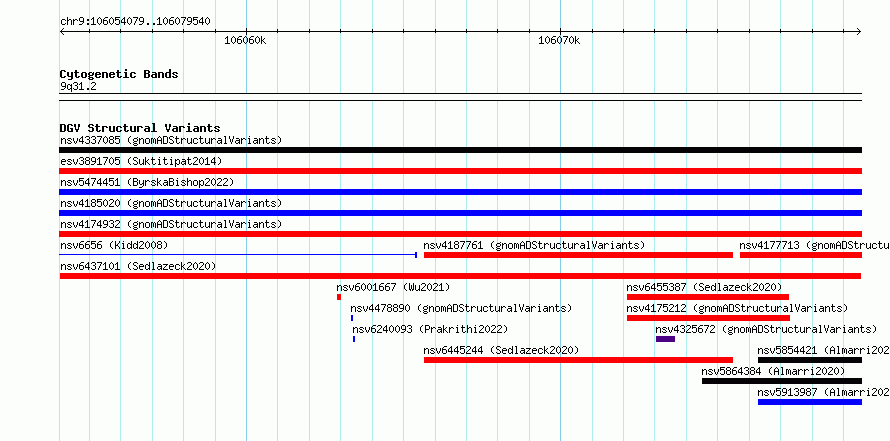Image resolution: width=890 pixels, height=441 pixels.
Task: Open variant label nsv6445244 (Sedlazeck2020)
Action: tap(501, 350)
